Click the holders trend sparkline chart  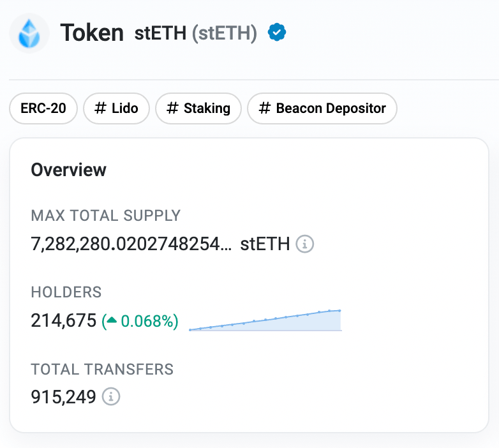(265, 320)
